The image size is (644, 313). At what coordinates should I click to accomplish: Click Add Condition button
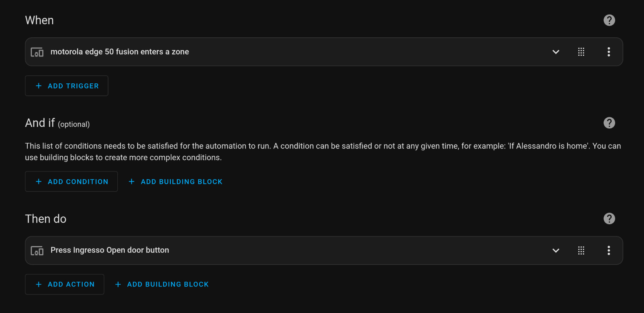71,181
